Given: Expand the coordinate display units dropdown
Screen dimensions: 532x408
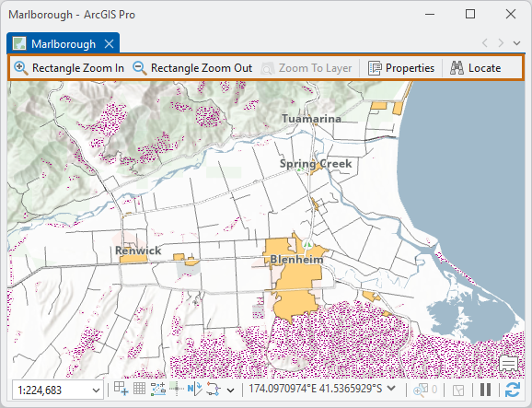Looking at the screenshot, I should [391, 388].
